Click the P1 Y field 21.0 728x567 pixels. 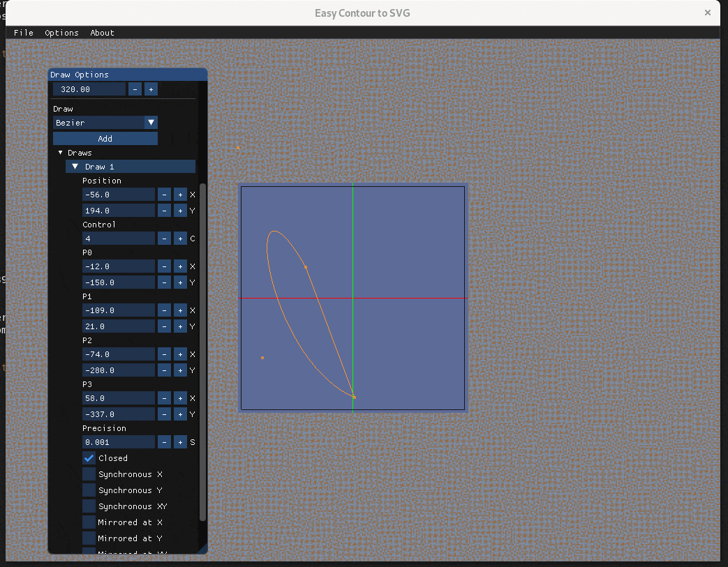click(119, 326)
